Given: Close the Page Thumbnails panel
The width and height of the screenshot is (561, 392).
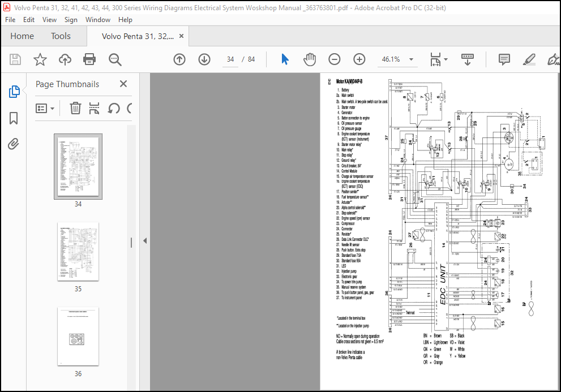Looking at the screenshot, I should [x=123, y=84].
